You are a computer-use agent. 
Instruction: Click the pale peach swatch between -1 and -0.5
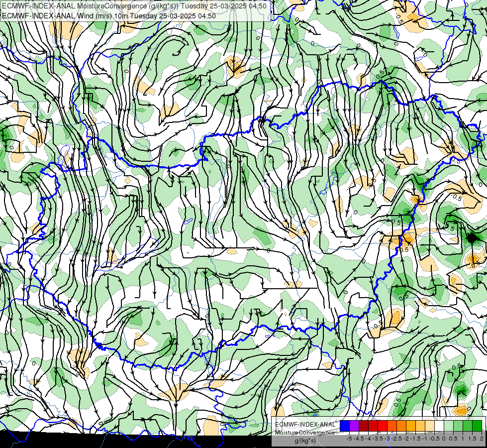tap(430, 426)
